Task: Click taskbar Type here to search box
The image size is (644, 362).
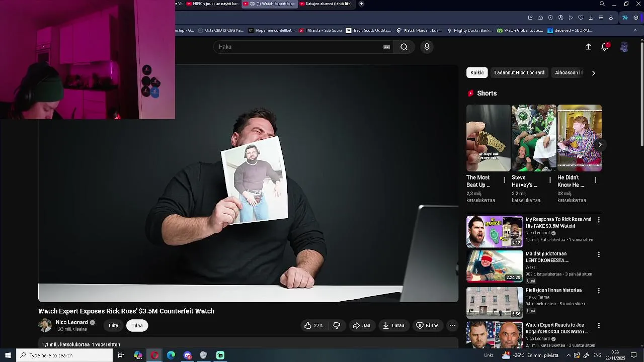Action: point(64,355)
